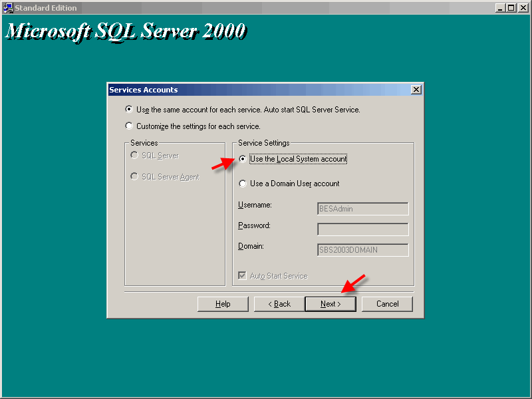Maximize the Standard Edition window
The image size is (532, 399).
pos(511,8)
